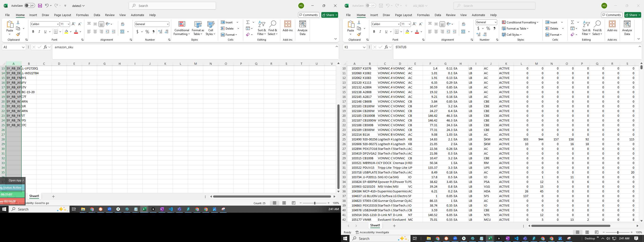The width and height of the screenshot is (644, 242).
Task: Click Search box in delete3 title bar
Action: pos(172,5)
